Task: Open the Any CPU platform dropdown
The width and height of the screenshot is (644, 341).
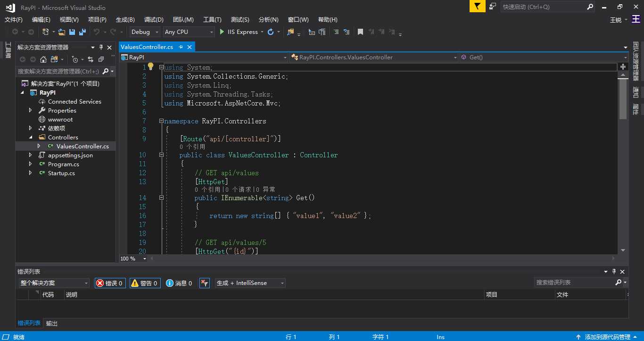Action: tap(189, 32)
